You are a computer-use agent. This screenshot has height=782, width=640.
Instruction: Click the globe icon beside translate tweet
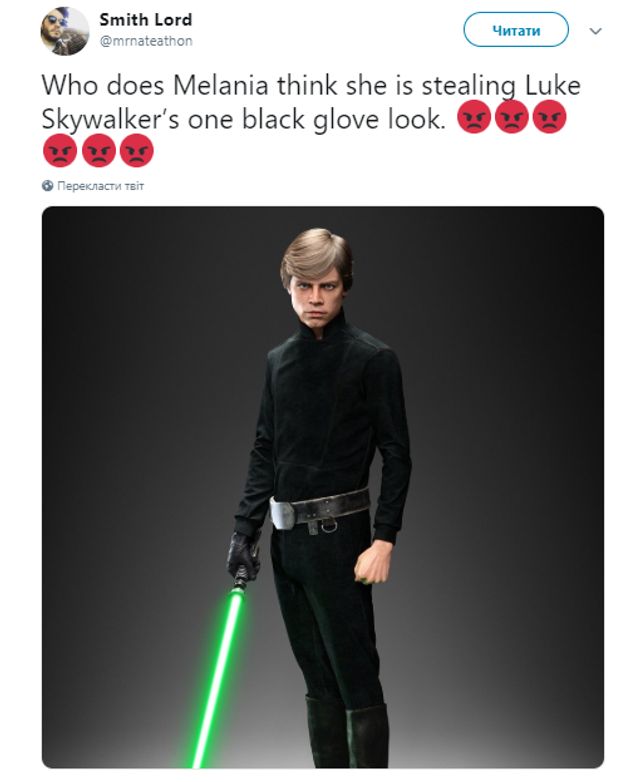pyautogui.click(x=47, y=186)
